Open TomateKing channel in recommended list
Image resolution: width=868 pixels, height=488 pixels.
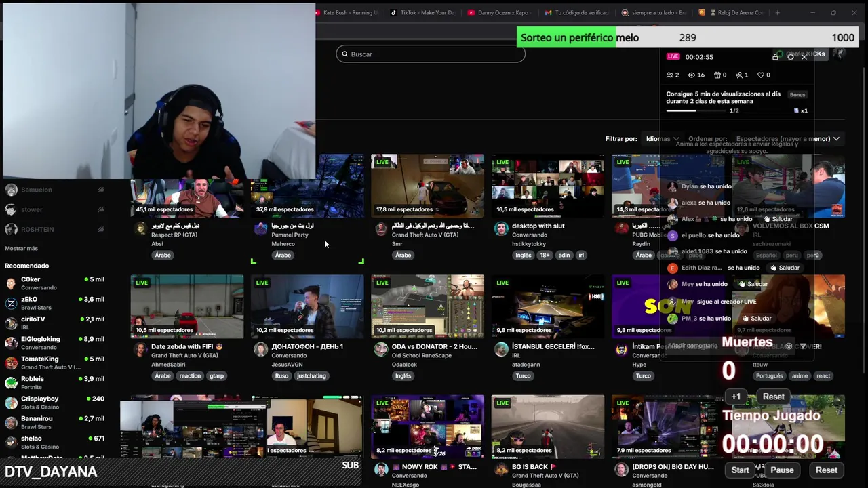54,363
